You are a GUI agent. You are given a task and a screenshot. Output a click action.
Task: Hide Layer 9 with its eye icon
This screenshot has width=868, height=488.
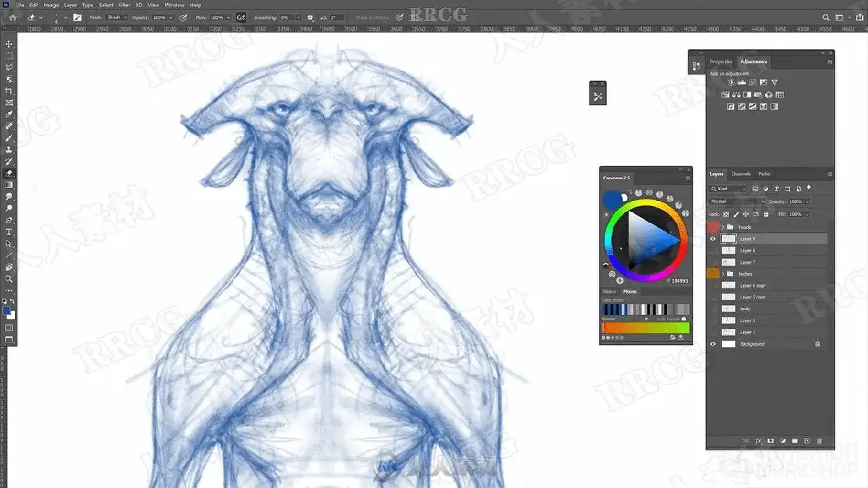click(x=713, y=239)
